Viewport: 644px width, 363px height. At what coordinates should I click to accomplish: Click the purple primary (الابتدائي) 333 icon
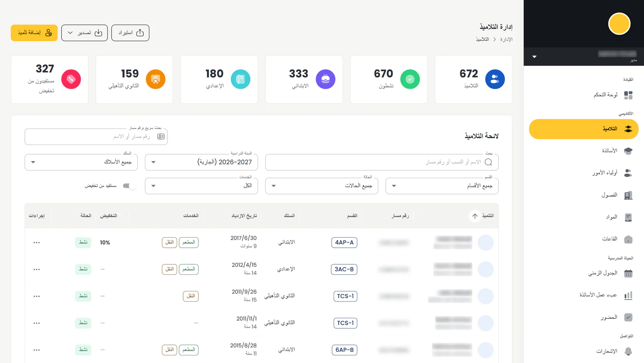(x=326, y=79)
